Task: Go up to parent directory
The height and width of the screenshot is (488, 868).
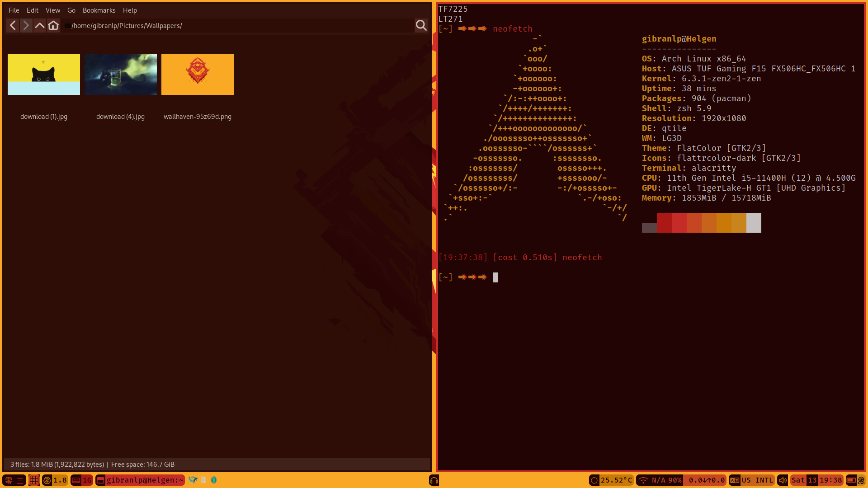Action: point(40,26)
